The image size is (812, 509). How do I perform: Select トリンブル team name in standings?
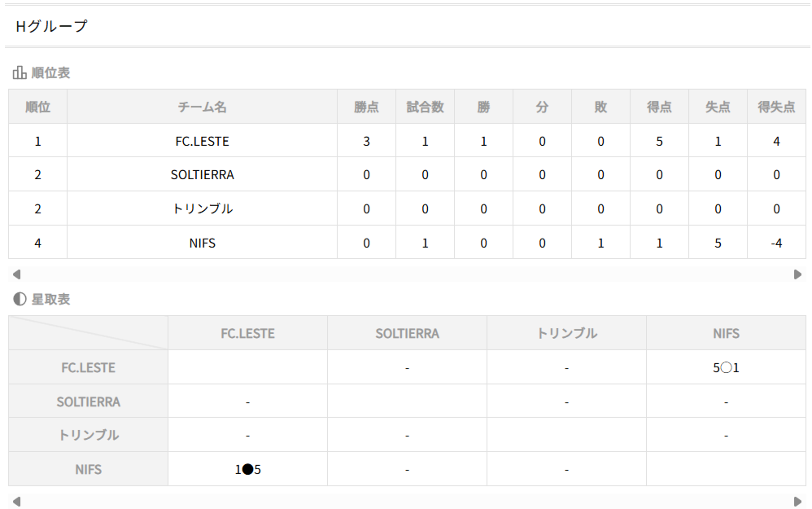202,209
